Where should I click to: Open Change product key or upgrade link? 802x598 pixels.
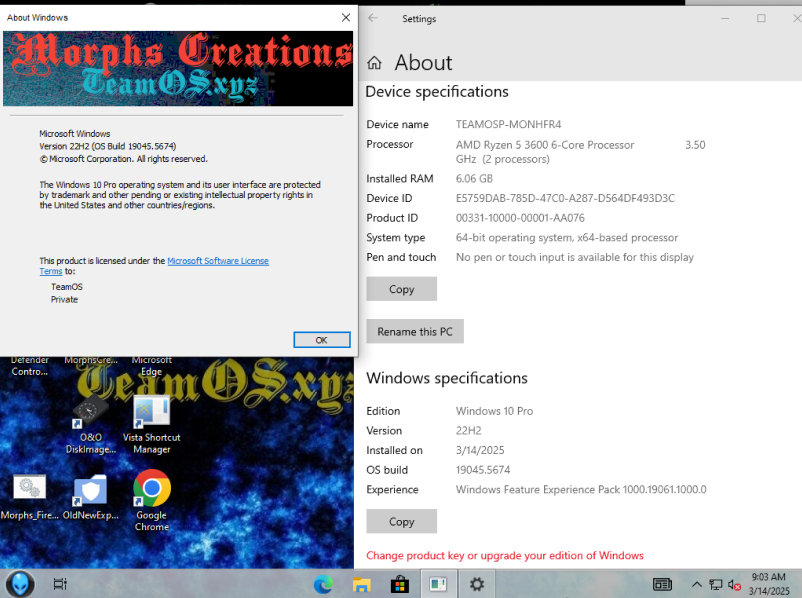pyautogui.click(x=505, y=556)
